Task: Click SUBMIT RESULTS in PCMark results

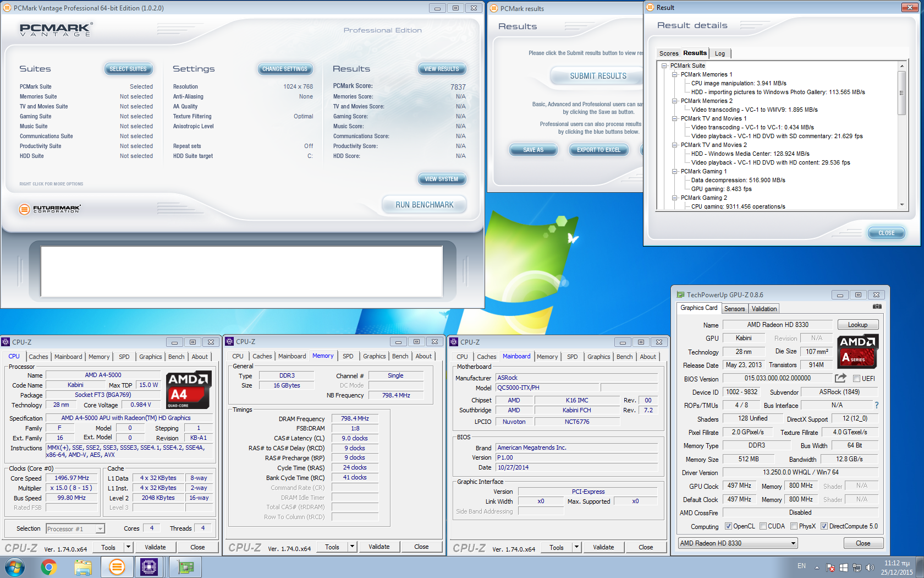Action: [597, 76]
